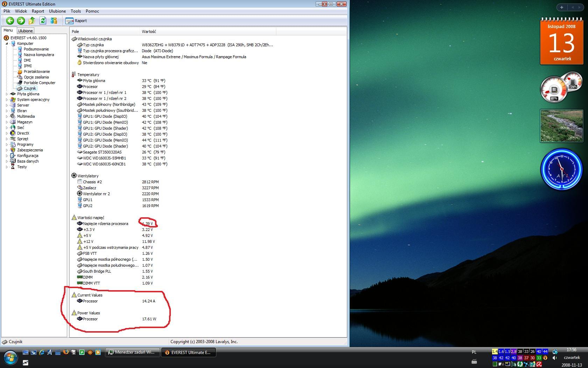This screenshot has height=368, width=588.
Task: Open the Ulubione menu in menu bar
Action: 57,11
